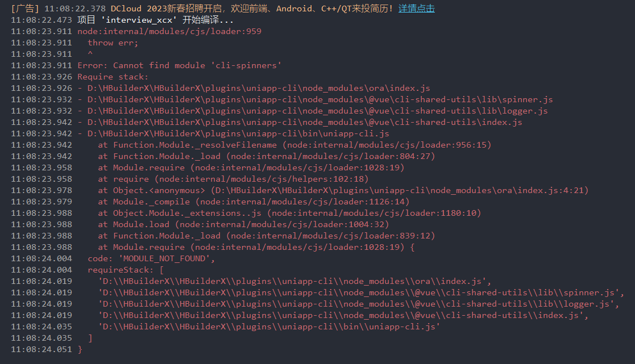635x364 pixels.
Task: Click the code: 'MODULE_NOT_FOUND' line
Action: click(x=151, y=258)
